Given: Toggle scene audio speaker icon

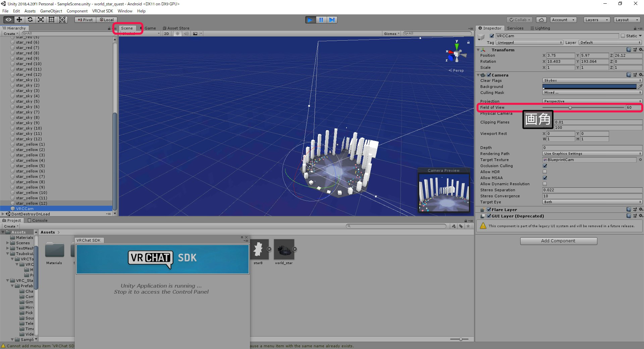Looking at the screenshot, I should tap(186, 34).
